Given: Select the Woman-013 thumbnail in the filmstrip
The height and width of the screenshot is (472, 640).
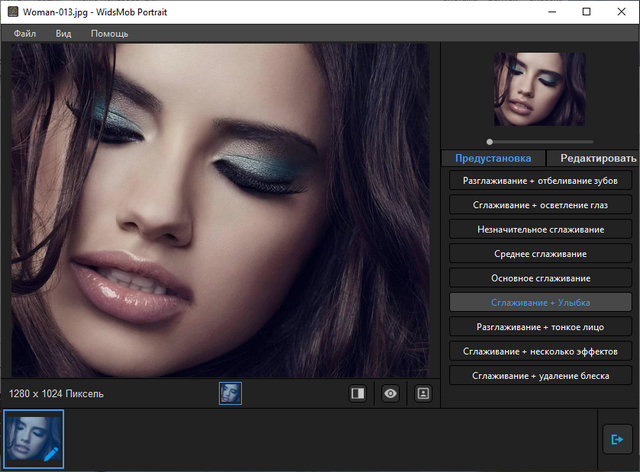Looking at the screenshot, I should coord(34,439).
